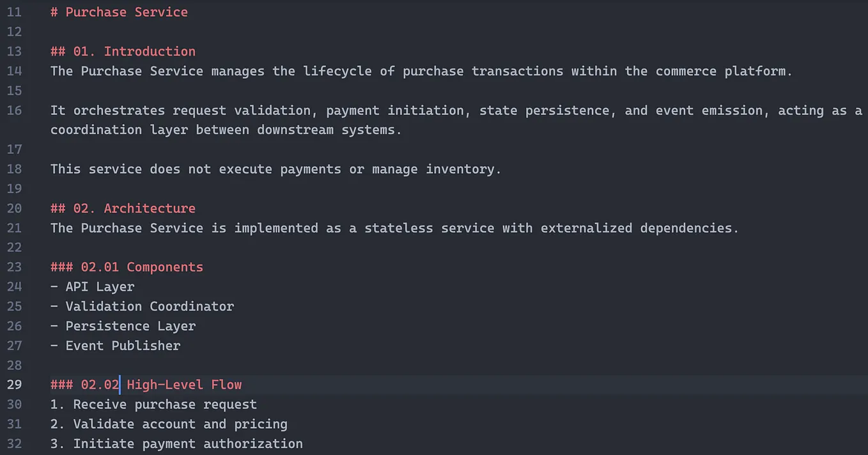Pick the Validation Coordinator list item
868x455 pixels.
(x=143, y=307)
